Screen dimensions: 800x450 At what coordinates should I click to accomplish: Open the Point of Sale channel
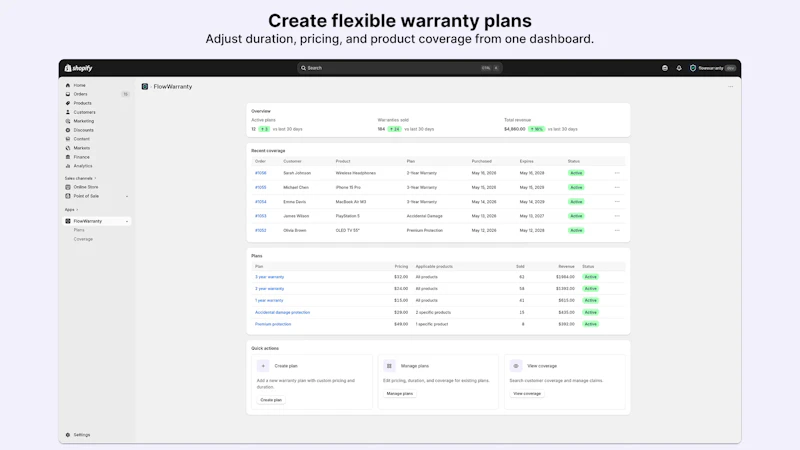(x=86, y=196)
